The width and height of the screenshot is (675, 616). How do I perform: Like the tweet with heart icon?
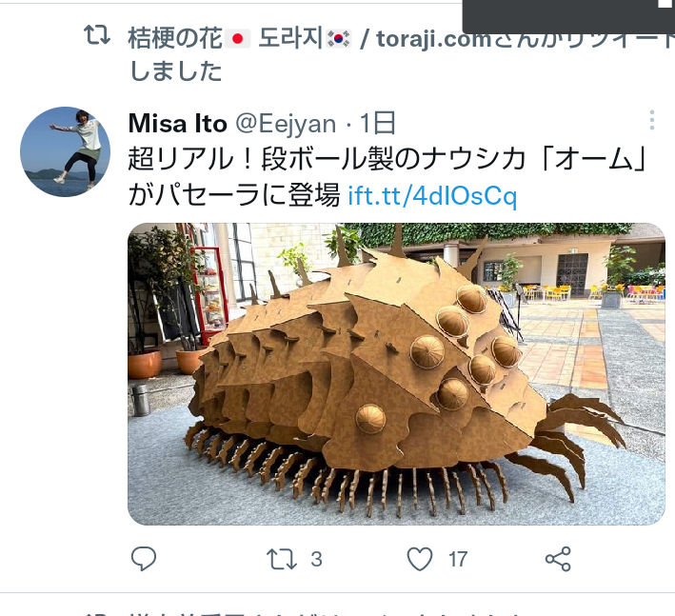click(419, 559)
